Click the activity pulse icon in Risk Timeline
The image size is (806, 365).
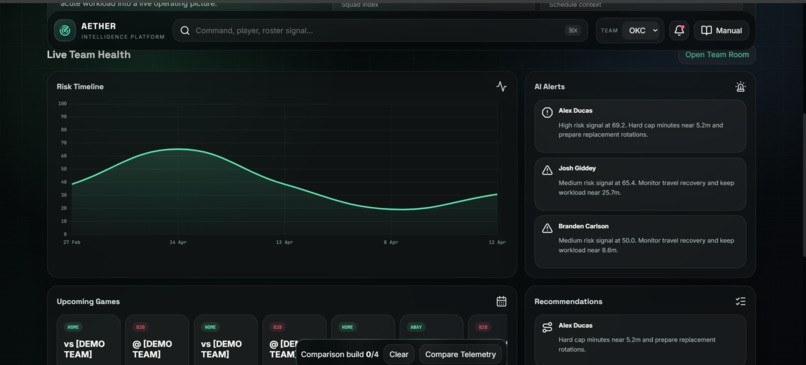click(501, 86)
